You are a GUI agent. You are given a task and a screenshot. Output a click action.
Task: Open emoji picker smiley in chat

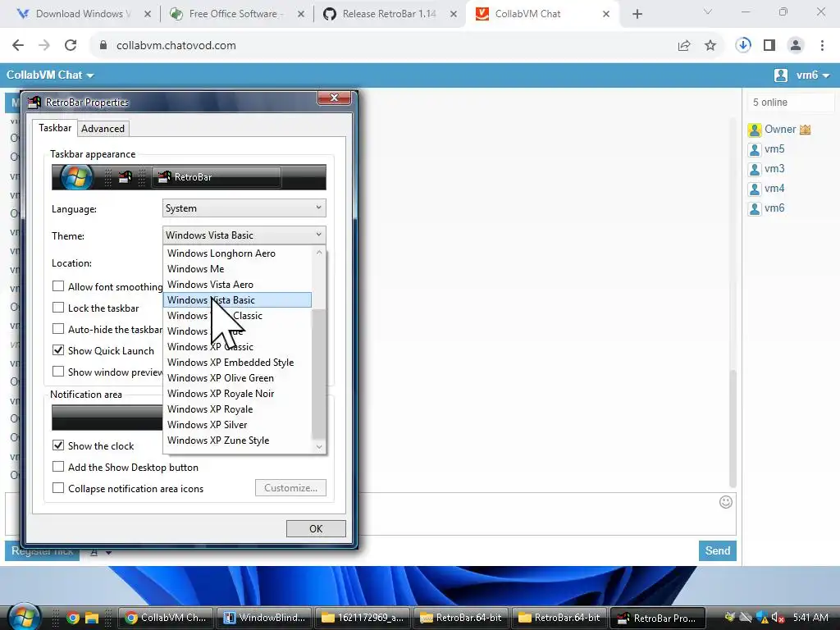coord(725,502)
